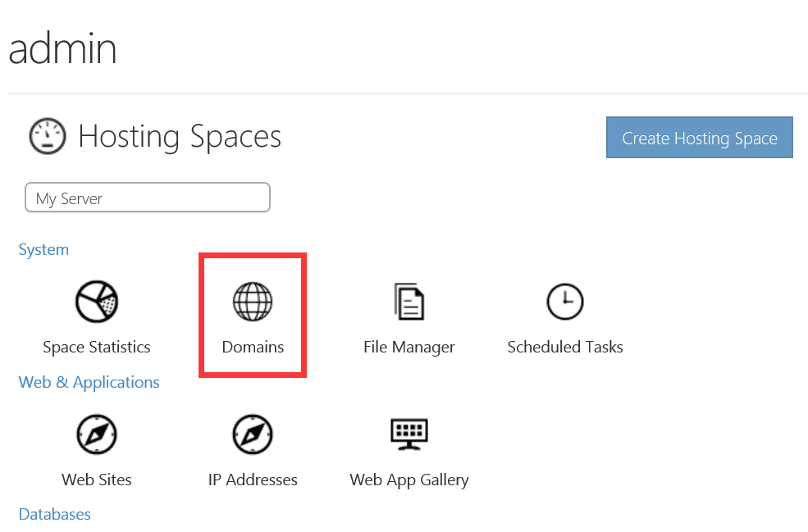
Task: Click the Web Sites text label
Action: pos(97,480)
